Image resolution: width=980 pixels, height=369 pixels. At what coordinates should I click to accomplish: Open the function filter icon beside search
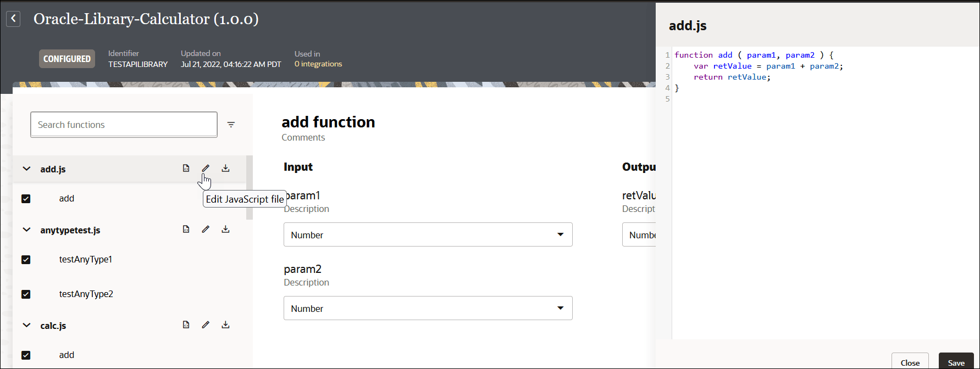coord(231,125)
